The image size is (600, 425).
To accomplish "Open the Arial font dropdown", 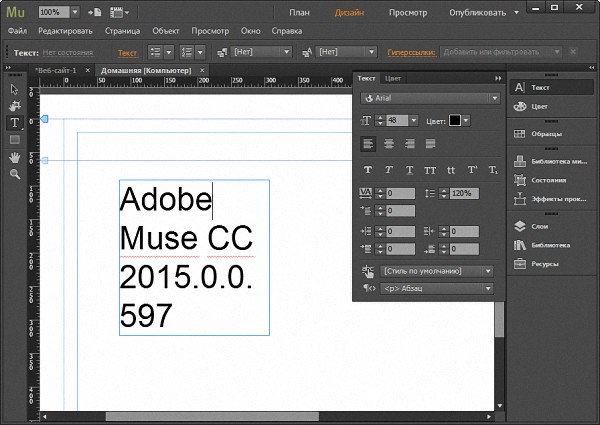I will click(x=494, y=98).
